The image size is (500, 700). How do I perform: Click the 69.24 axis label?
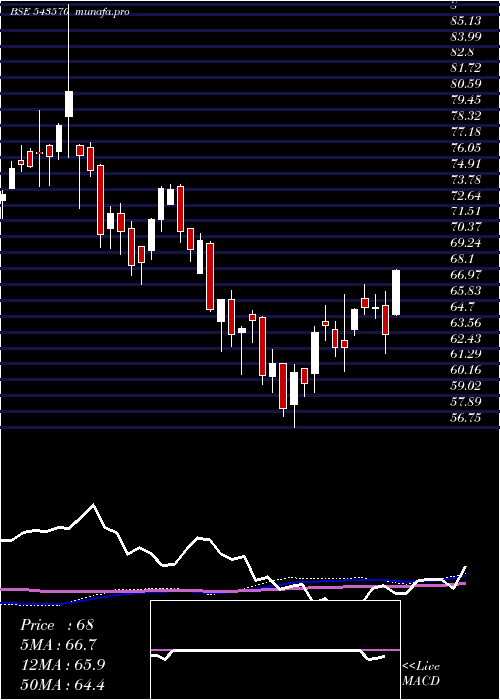(466, 243)
